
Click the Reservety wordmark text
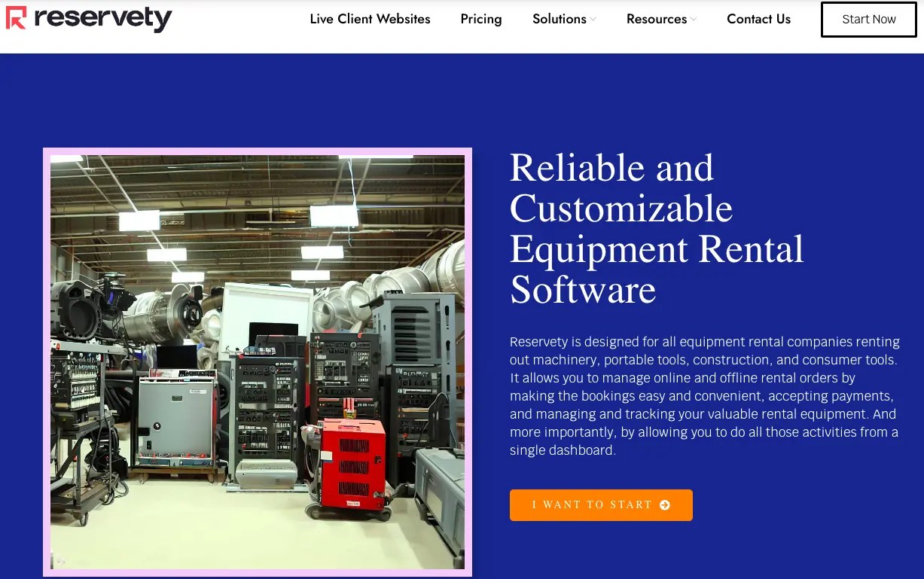[104, 19]
